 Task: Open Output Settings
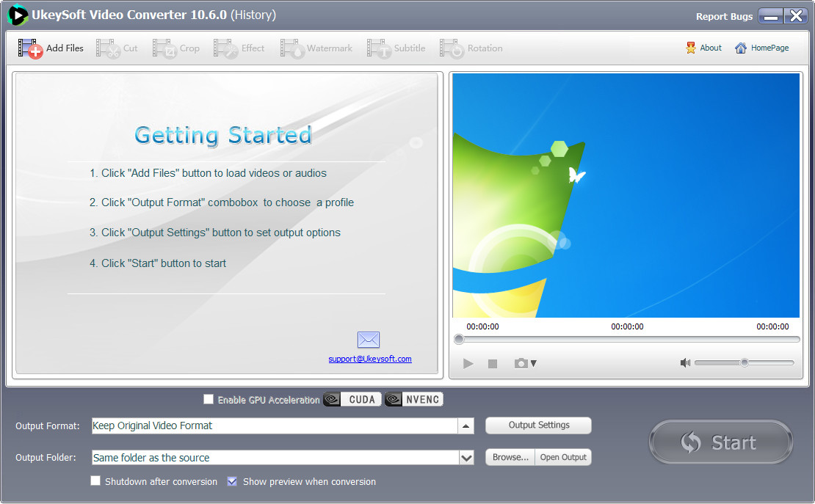pos(538,425)
